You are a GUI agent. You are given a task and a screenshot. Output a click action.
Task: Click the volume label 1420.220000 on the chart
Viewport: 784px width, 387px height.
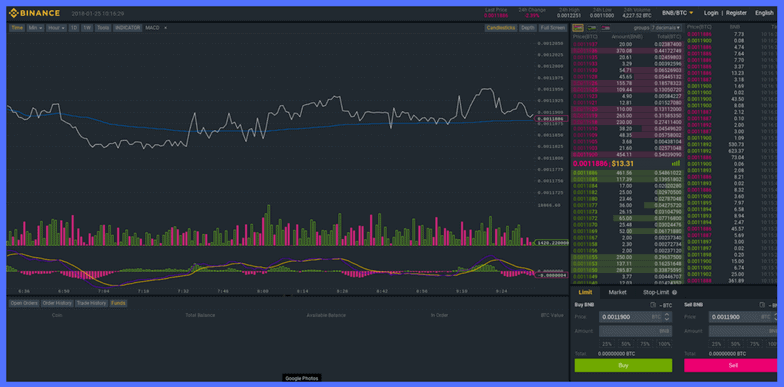tap(552, 242)
